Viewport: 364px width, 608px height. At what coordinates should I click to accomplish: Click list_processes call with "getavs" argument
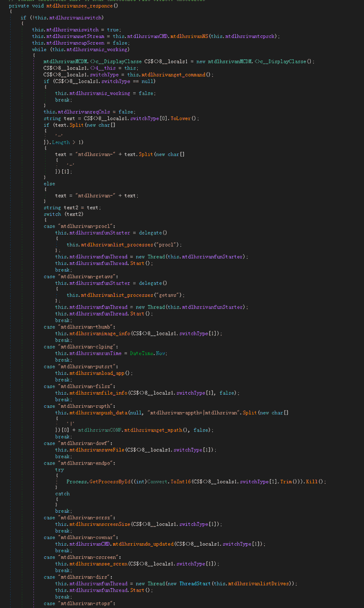tap(126, 295)
